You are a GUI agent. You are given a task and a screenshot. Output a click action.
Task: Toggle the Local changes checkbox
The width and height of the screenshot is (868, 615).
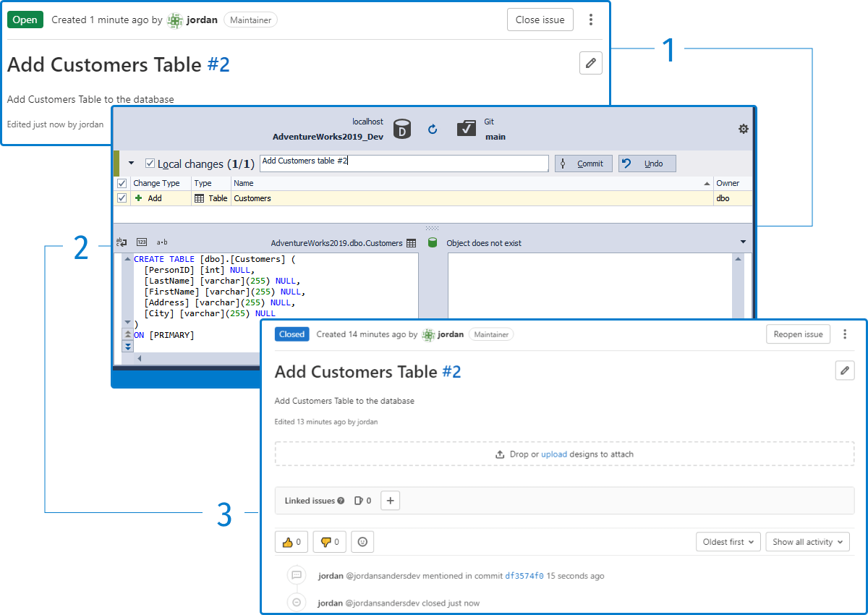[x=150, y=164]
